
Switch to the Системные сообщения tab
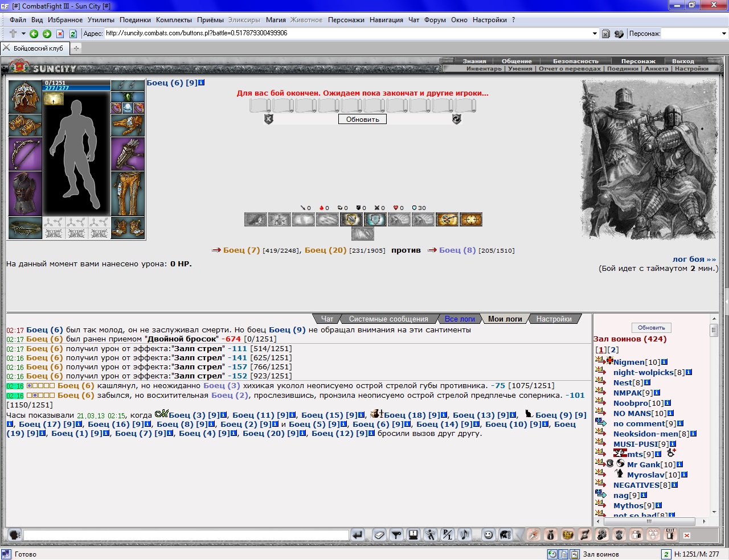[388, 319]
